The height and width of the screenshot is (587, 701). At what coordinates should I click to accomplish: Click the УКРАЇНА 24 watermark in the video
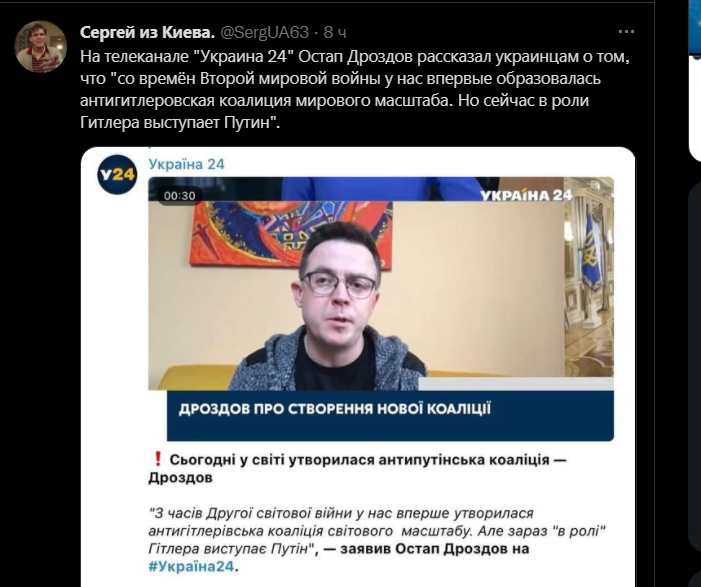coord(526,195)
